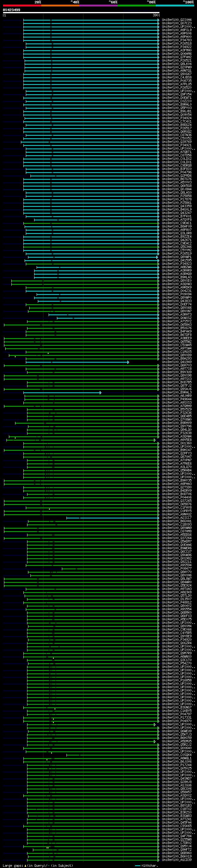Click hit label UniRef100_Q8LK04
Viewport: 197px width, 868px height.
[177, 64]
